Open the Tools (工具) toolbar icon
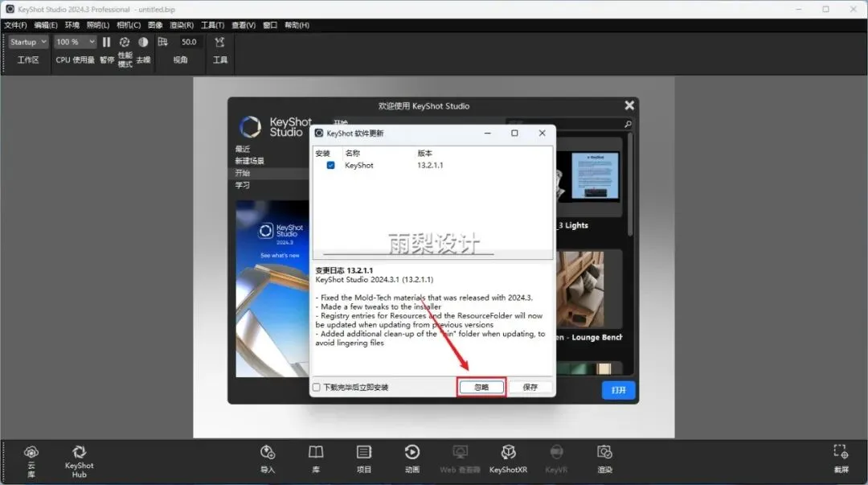This screenshot has width=868, height=485. tap(219, 42)
